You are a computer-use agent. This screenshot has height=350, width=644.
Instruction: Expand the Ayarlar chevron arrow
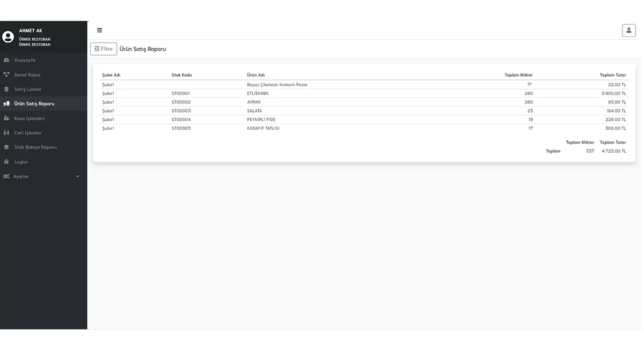point(78,176)
